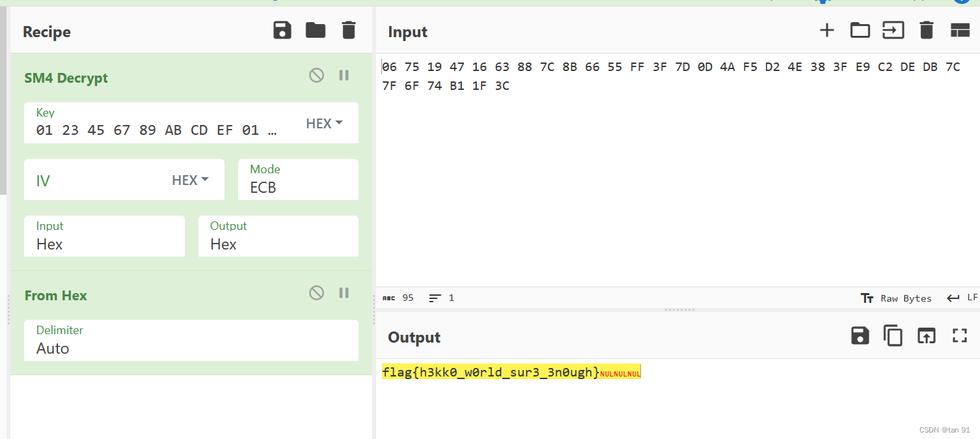Replace input with output
Viewport: 980px width, 439px height.
click(926, 335)
